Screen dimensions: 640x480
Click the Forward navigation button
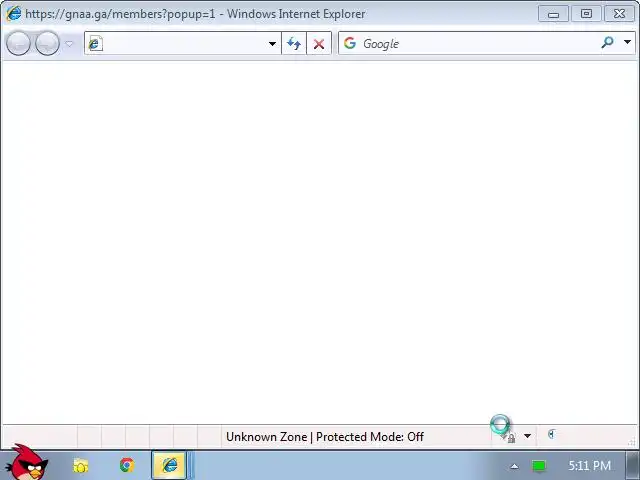(47, 43)
